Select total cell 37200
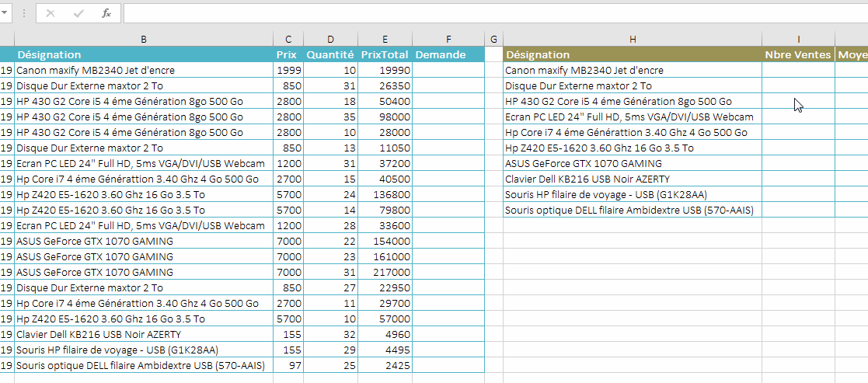The image size is (868, 383). [x=385, y=163]
